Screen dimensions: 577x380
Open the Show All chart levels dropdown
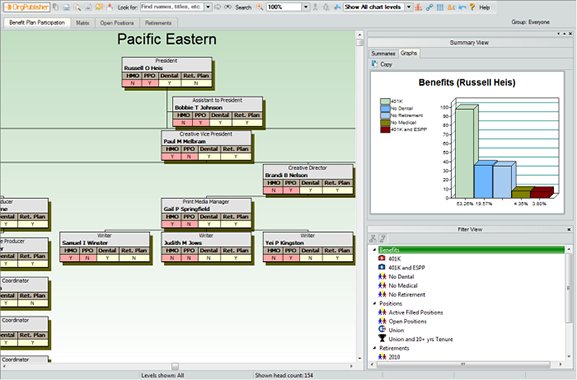coord(408,7)
